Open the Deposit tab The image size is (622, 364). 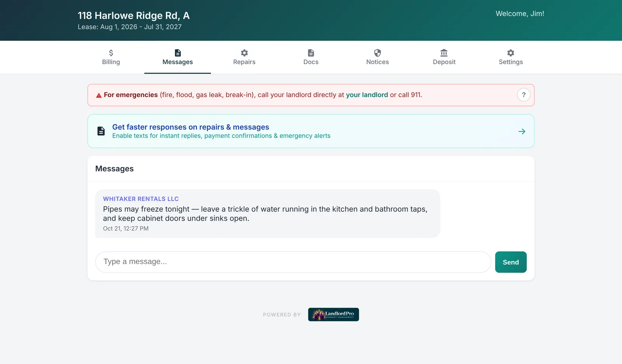pos(444,57)
